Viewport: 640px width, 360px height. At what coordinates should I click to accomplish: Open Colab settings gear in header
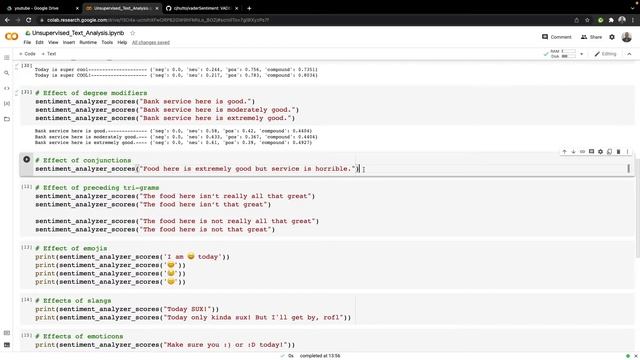pyautogui.click(x=612, y=37)
